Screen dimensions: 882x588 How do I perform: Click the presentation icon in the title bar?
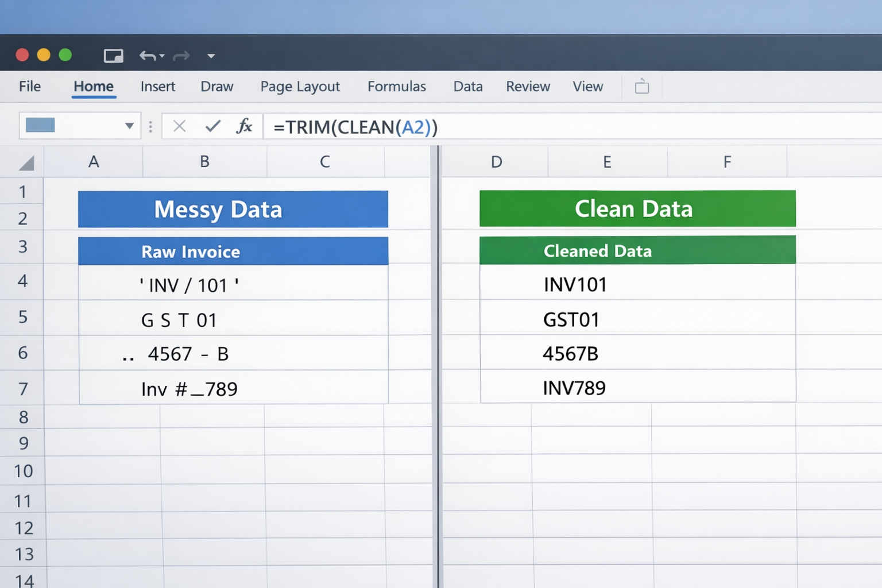113,55
